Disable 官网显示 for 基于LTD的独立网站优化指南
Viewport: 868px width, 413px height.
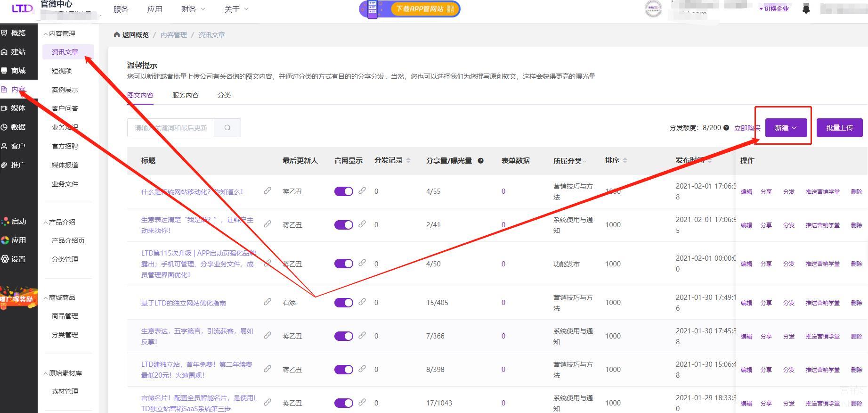[x=343, y=303]
